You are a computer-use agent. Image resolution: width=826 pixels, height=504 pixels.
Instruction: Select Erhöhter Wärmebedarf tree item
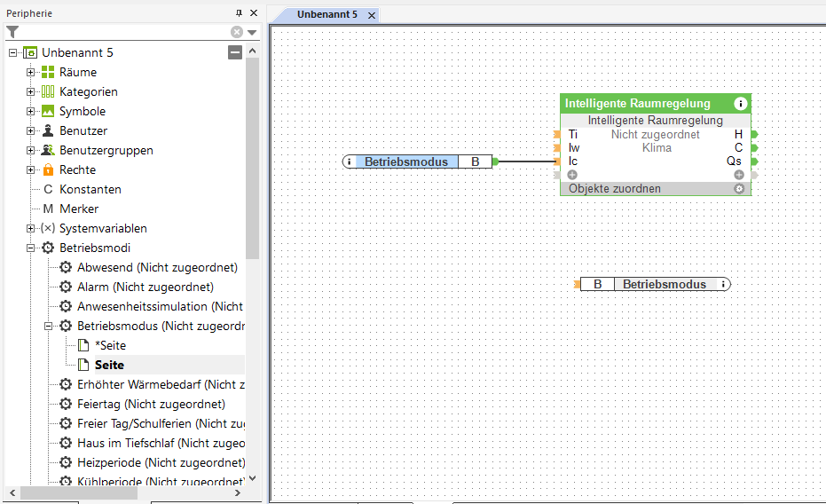[161, 384]
